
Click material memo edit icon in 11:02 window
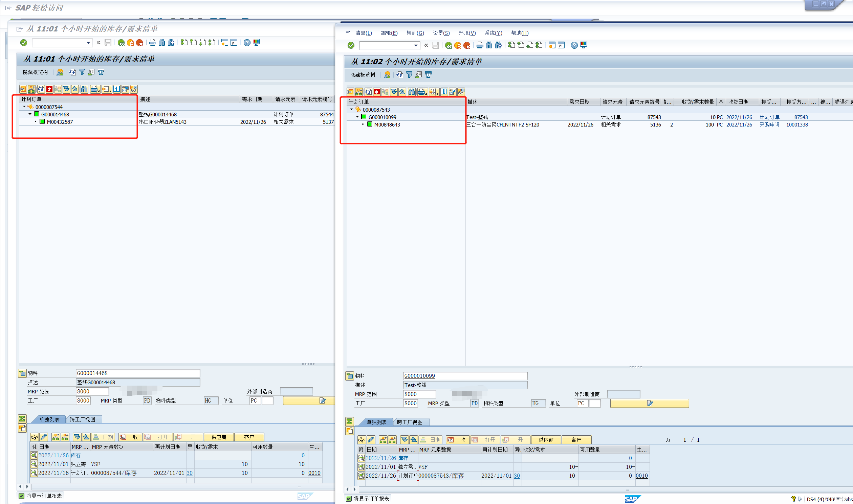650,404
